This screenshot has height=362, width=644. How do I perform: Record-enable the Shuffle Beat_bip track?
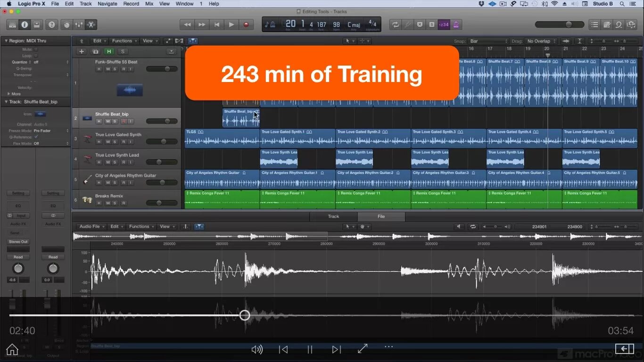coord(123,121)
